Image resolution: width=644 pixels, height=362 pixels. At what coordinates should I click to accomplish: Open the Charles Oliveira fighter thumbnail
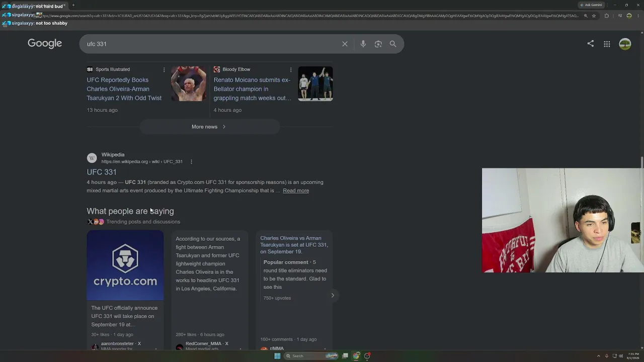[x=189, y=83]
